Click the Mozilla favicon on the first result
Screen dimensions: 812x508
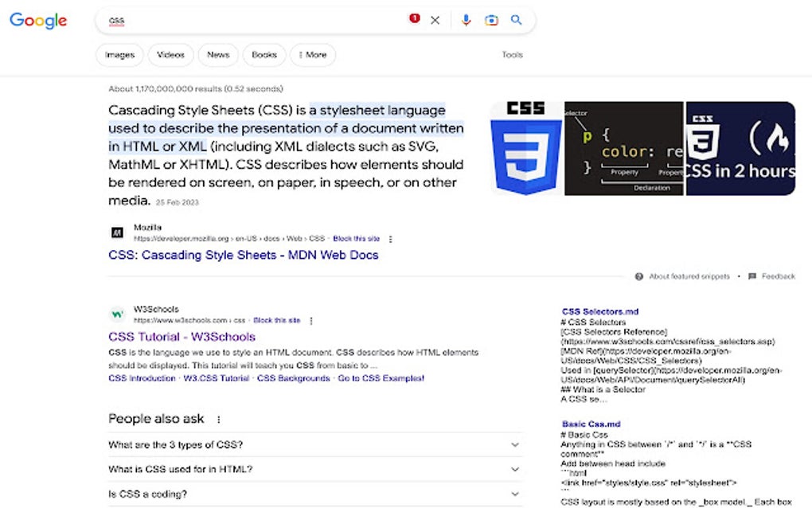(x=115, y=231)
